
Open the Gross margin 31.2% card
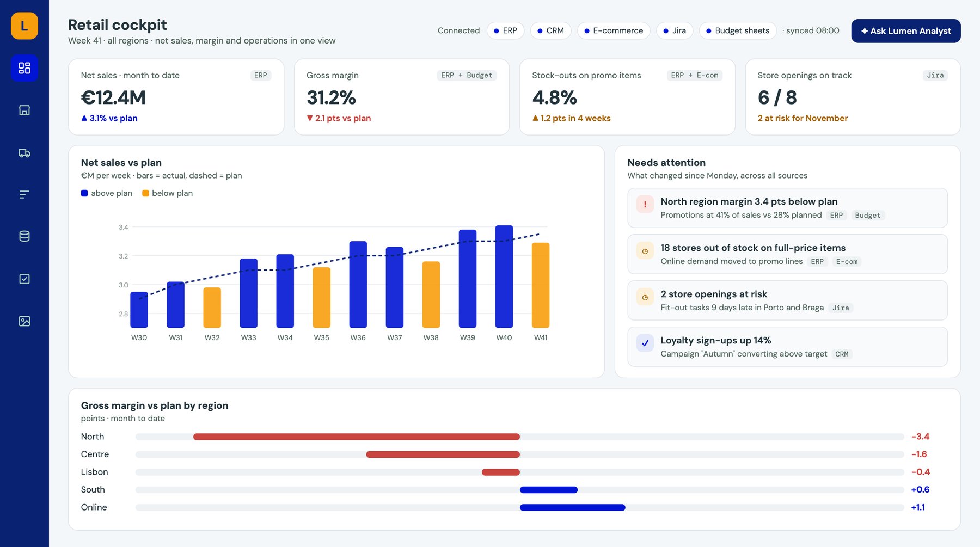[402, 97]
